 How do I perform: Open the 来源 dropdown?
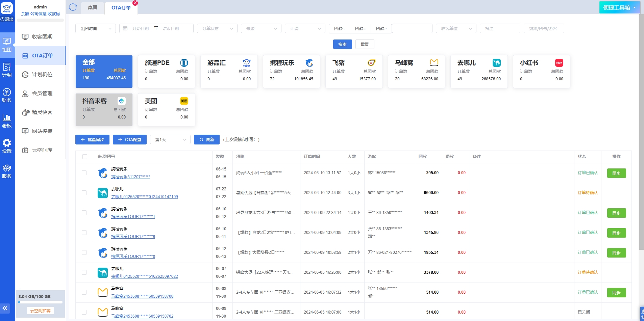(x=261, y=28)
